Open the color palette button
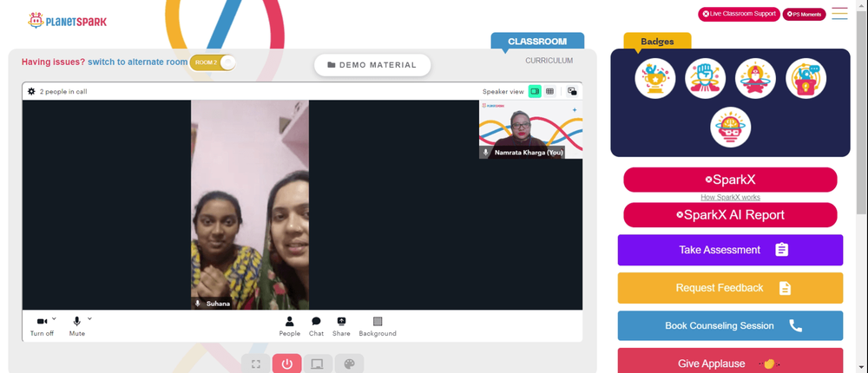 349,364
